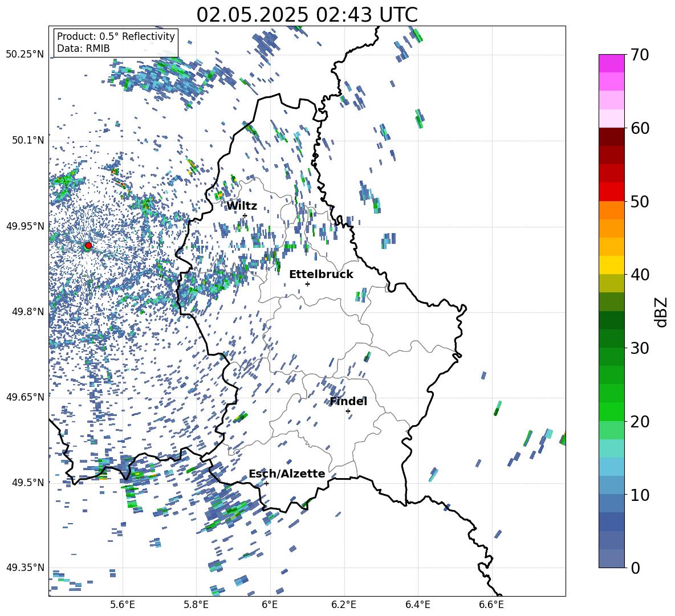Select the Esch/Alzette city label
This screenshot has width=675, height=616.
pyautogui.click(x=287, y=474)
